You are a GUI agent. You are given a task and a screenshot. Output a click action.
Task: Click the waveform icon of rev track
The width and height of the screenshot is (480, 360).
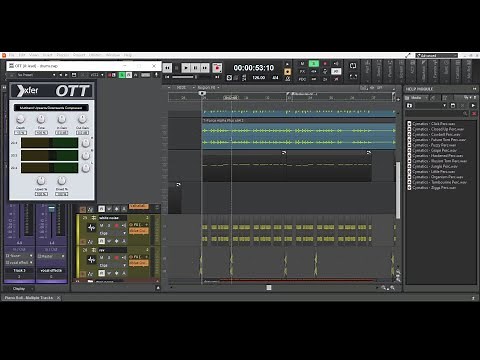pos(92,260)
